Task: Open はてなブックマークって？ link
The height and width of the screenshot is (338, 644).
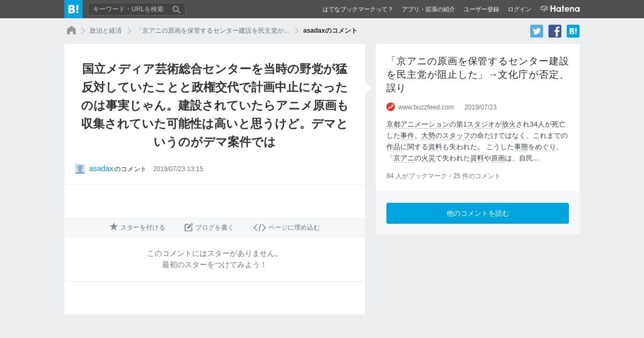Action: coord(357,9)
